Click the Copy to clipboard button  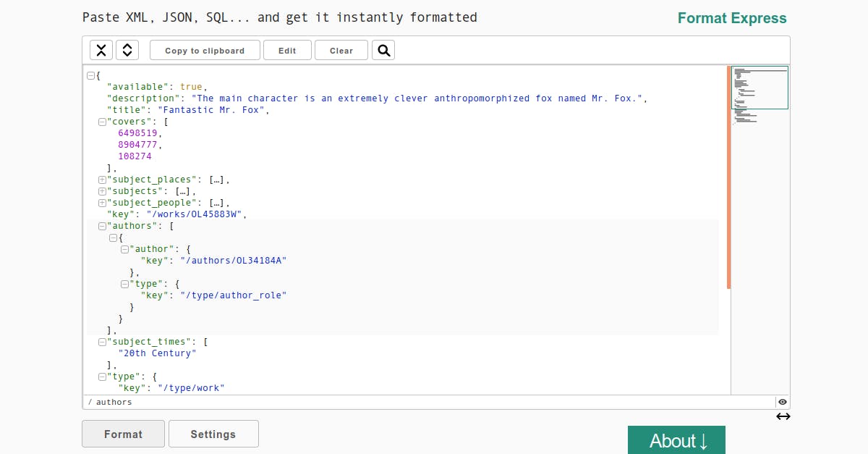(x=205, y=50)
